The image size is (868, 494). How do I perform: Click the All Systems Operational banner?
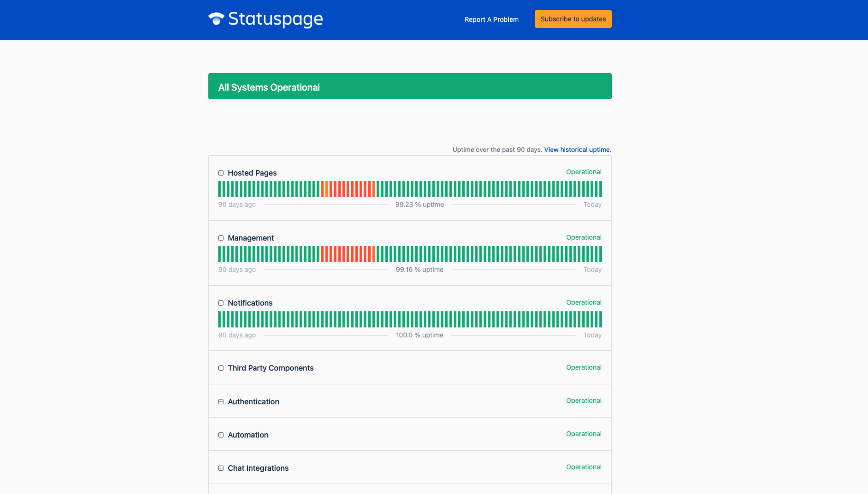(x=410, y=86)
